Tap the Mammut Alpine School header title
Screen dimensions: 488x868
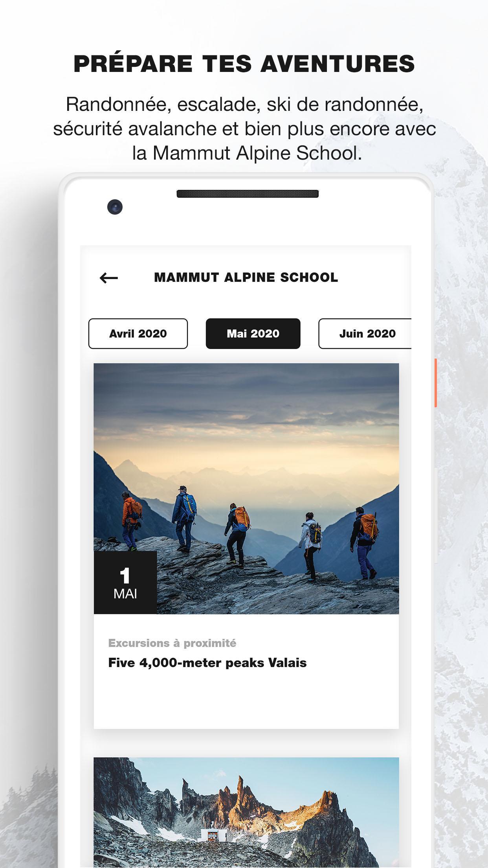click(246, 277)
